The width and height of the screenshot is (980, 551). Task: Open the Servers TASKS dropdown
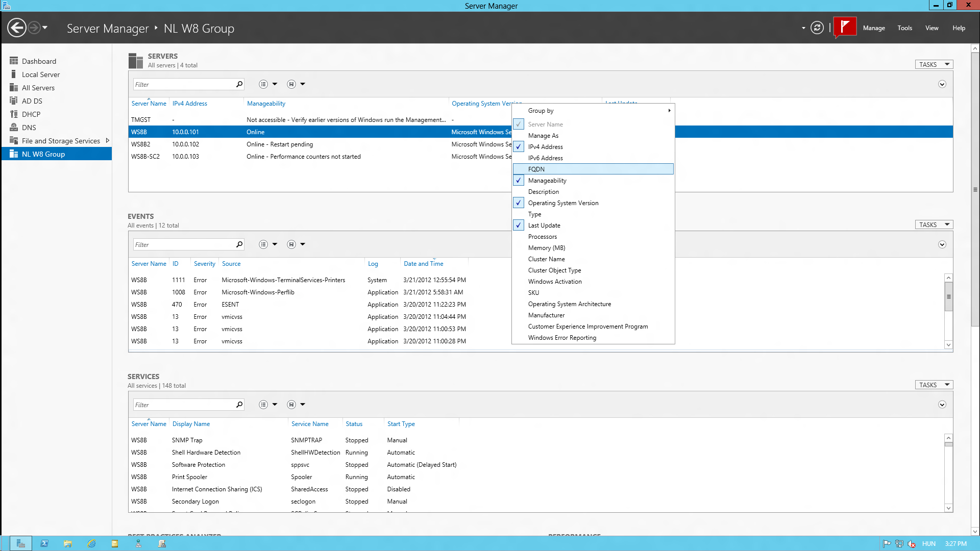pos(934,64)
